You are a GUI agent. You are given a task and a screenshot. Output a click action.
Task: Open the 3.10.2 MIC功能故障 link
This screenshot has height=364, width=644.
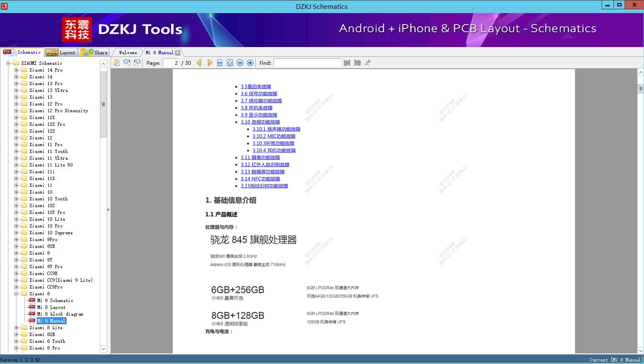(274, 136)
